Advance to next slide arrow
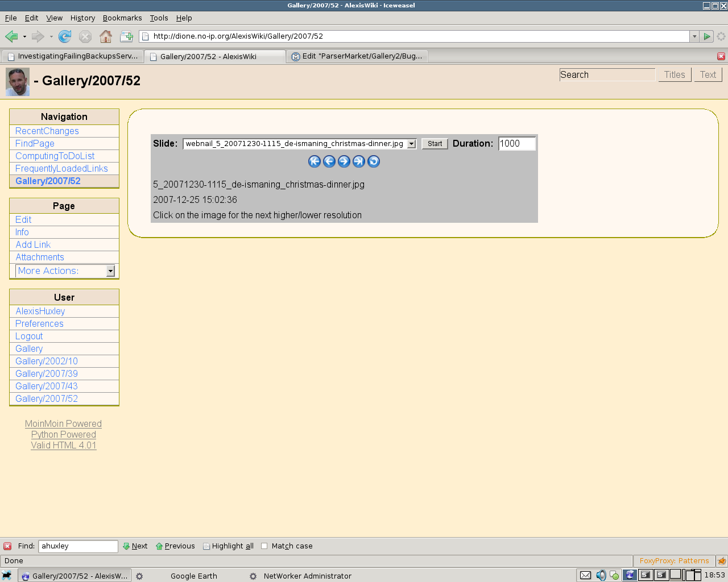728x582 pixels. [x=344, y=161]
